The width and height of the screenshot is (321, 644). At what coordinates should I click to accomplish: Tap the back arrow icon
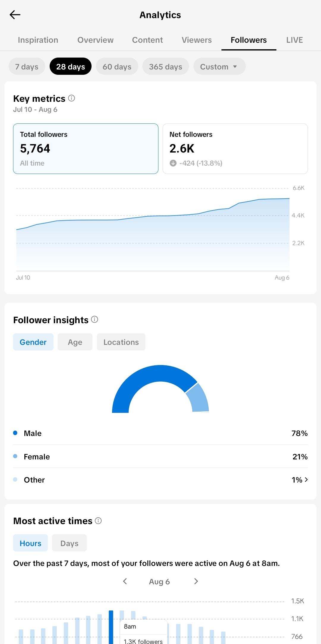tap(15, 15)
